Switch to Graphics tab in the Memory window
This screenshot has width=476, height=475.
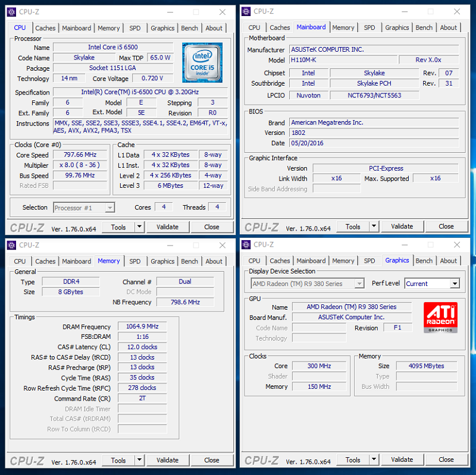[162, 261]
